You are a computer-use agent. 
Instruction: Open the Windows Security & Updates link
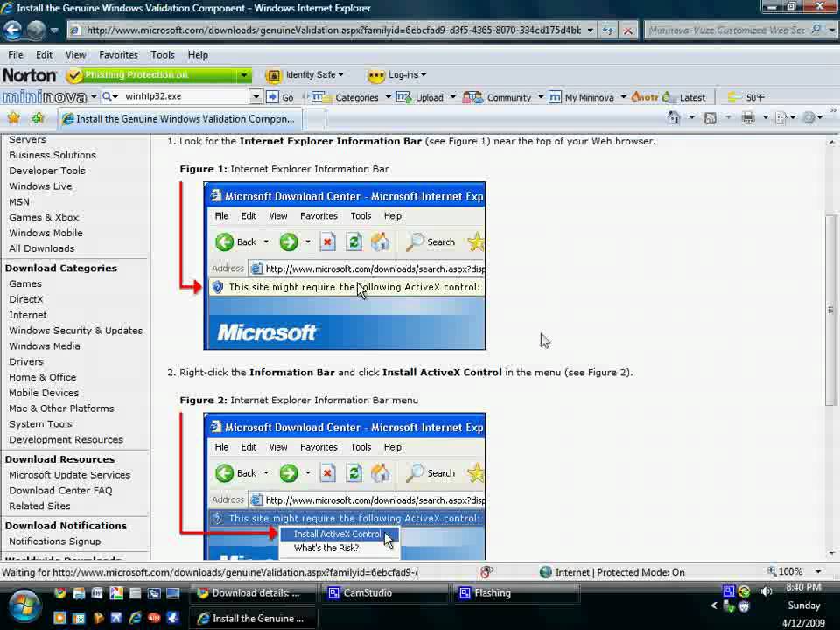coord(75,331)
